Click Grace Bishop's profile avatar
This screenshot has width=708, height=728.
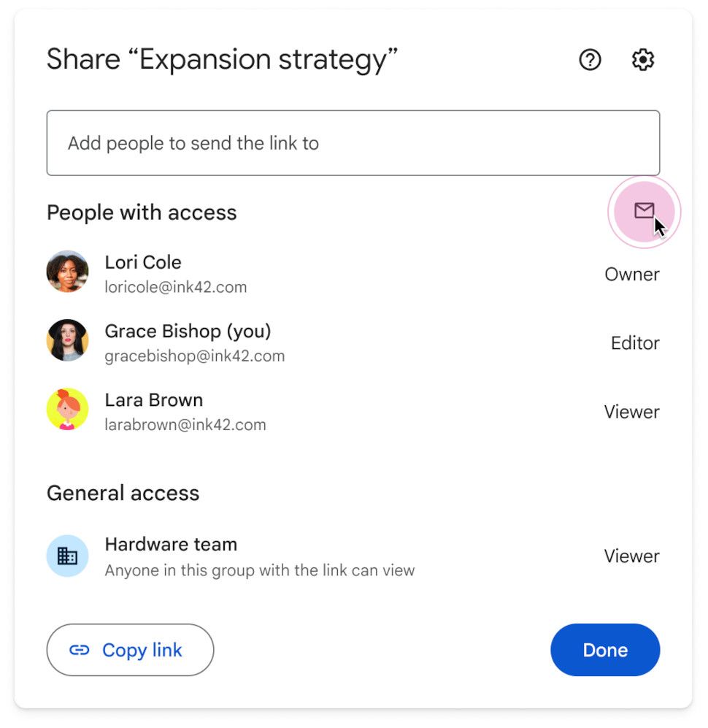pyautogui.click(x=67, y=340)
